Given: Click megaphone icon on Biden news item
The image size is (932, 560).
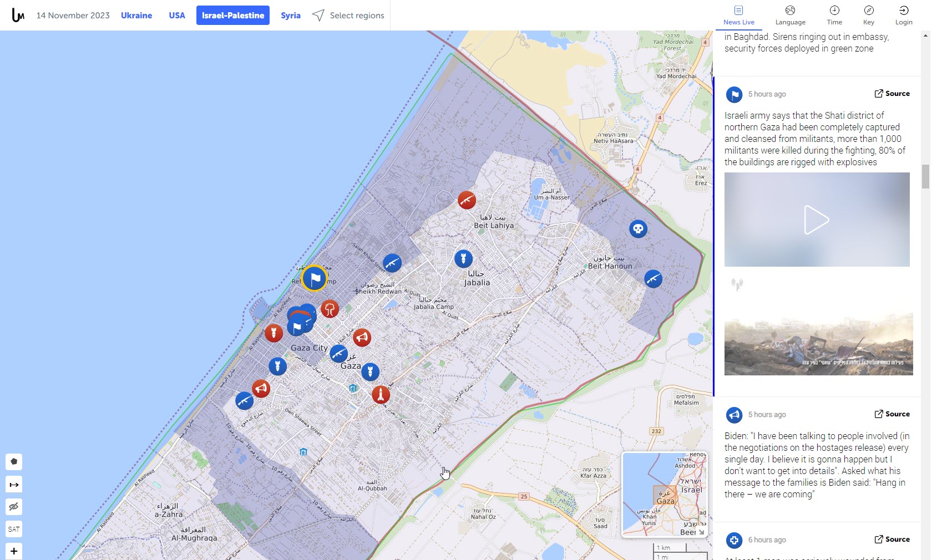Looking at the screenshot, I should point(734,415).
